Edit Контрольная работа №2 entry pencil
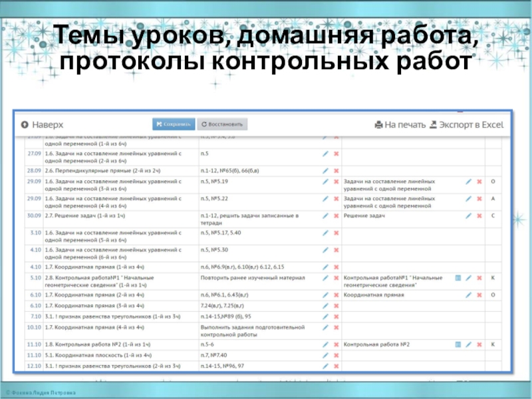This screenshot has height=399, width=532. click(x=468, y=344)
